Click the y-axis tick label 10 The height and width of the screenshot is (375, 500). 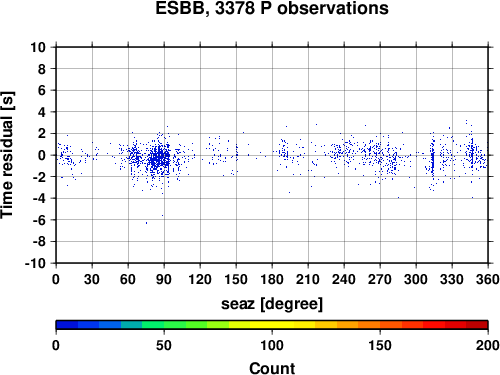(38, 47)
